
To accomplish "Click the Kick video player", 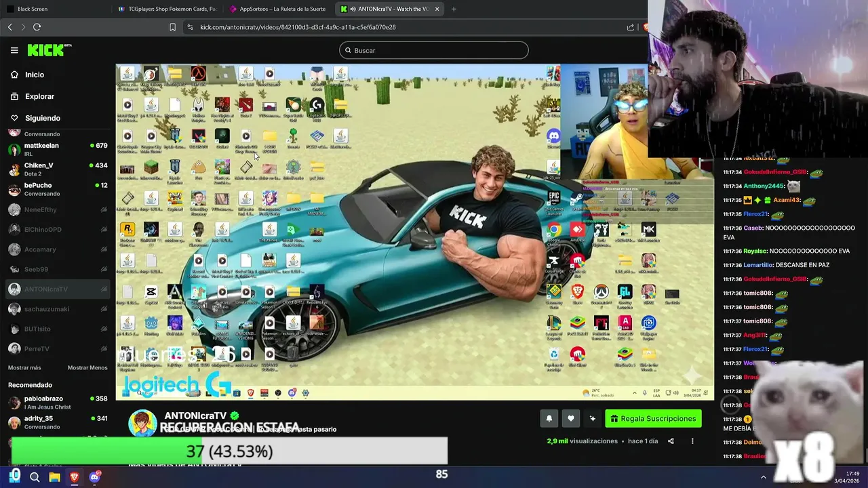I will 414,232.
